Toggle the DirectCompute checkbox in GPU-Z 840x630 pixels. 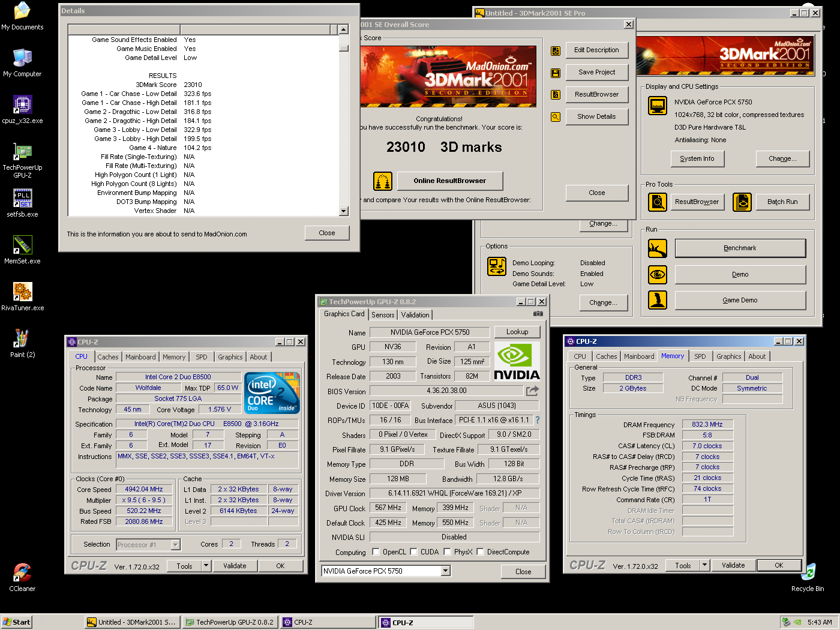pos(480,552)
